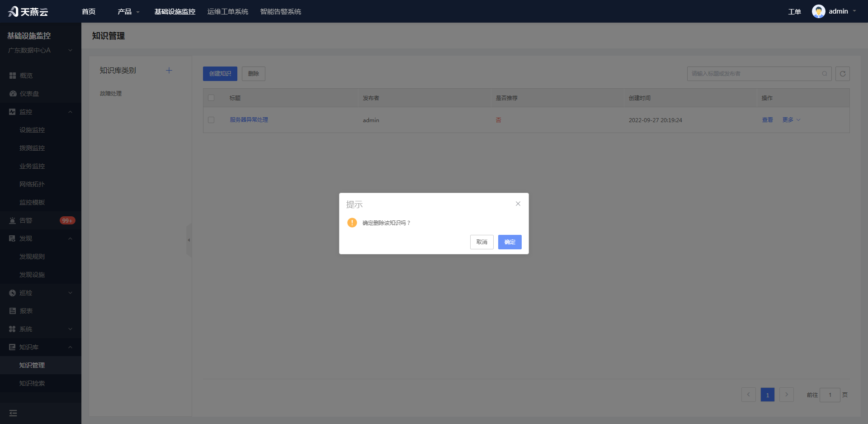
Task: Open the 产品 dropdown in top navigation
Action: (128, 11)
